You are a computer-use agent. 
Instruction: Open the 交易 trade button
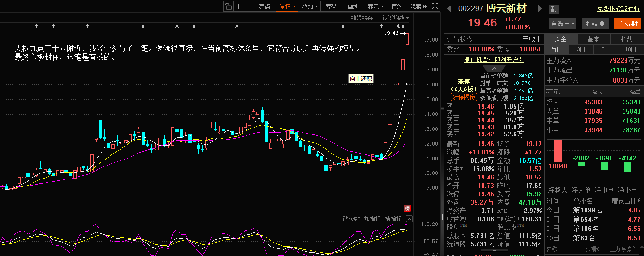pos(628,24)
